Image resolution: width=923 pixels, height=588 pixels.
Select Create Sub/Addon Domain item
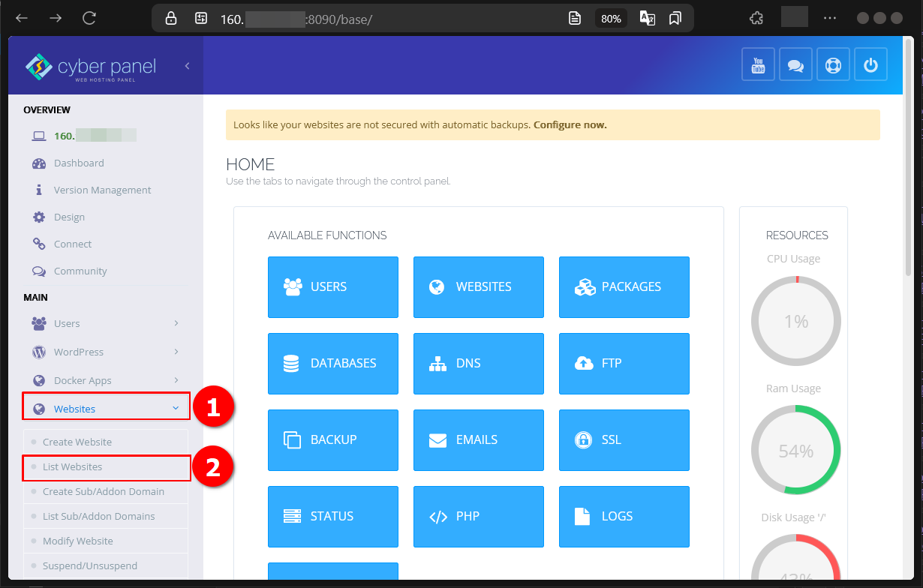(x=105, y=491)
